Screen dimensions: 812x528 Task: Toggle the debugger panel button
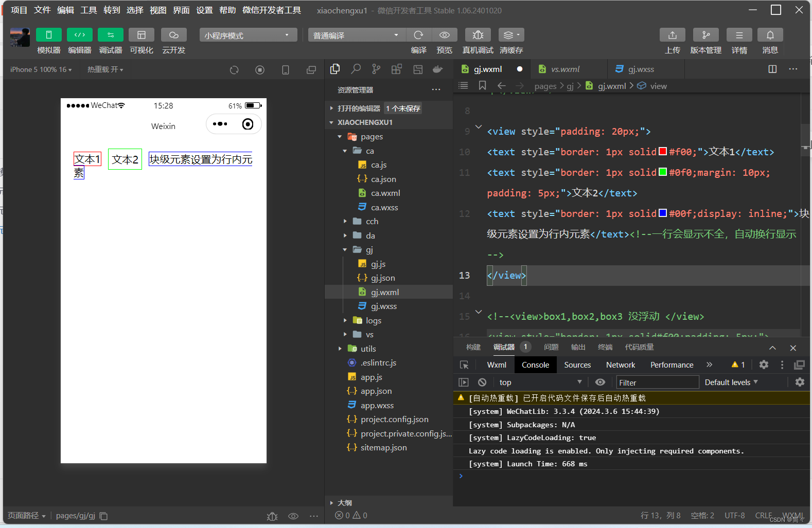coord(111,34)
